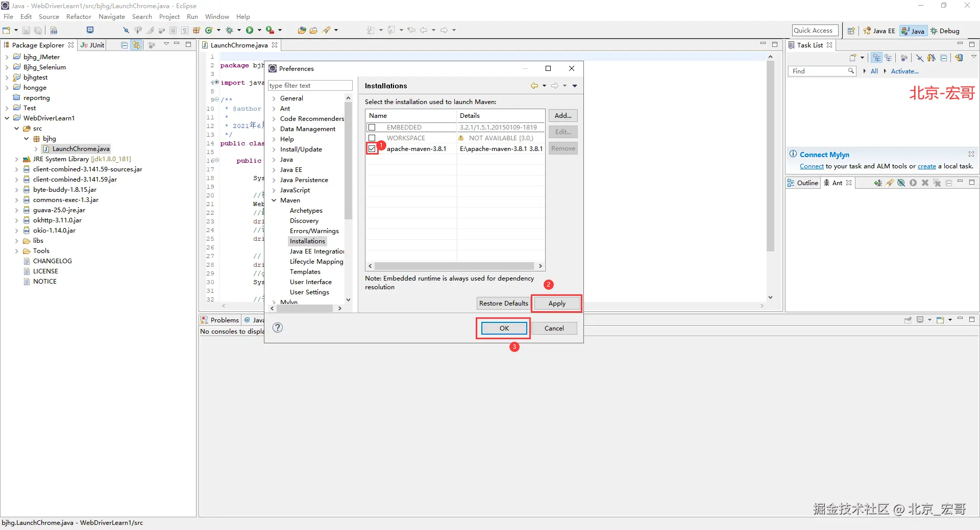The image size is (980, 530).
Task: Expand the JRE System Library node
Action: [x=17, y=159]
